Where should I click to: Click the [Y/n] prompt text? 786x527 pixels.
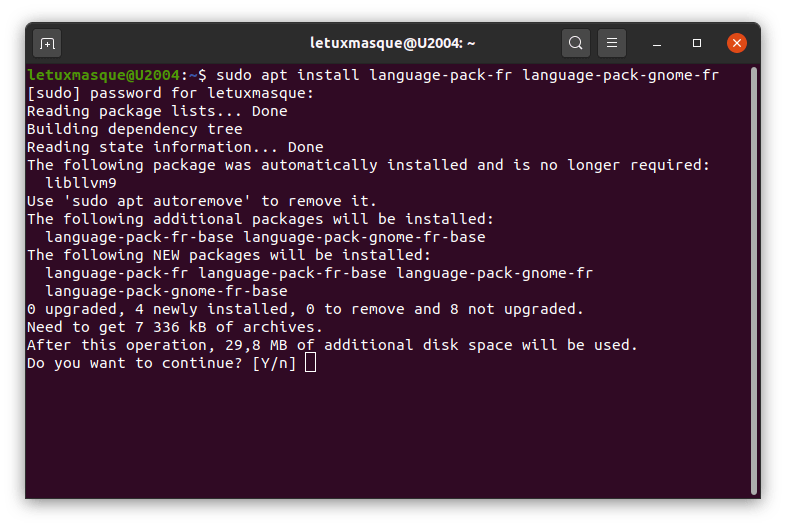274,363
